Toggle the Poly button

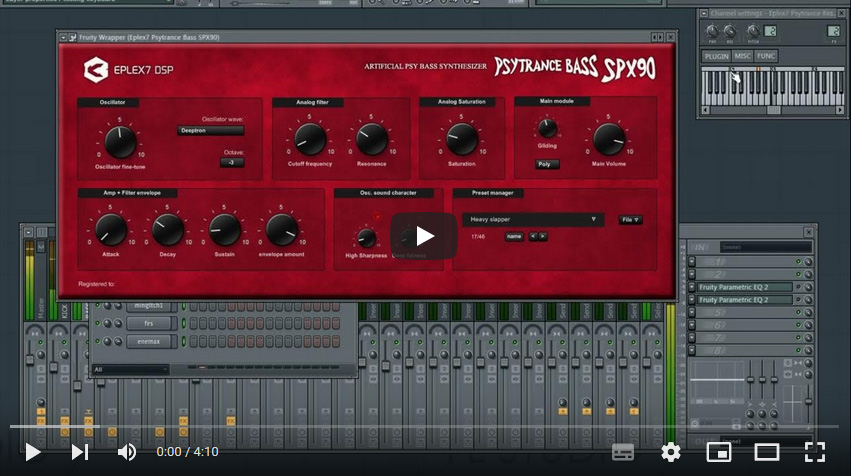point(547,164)
